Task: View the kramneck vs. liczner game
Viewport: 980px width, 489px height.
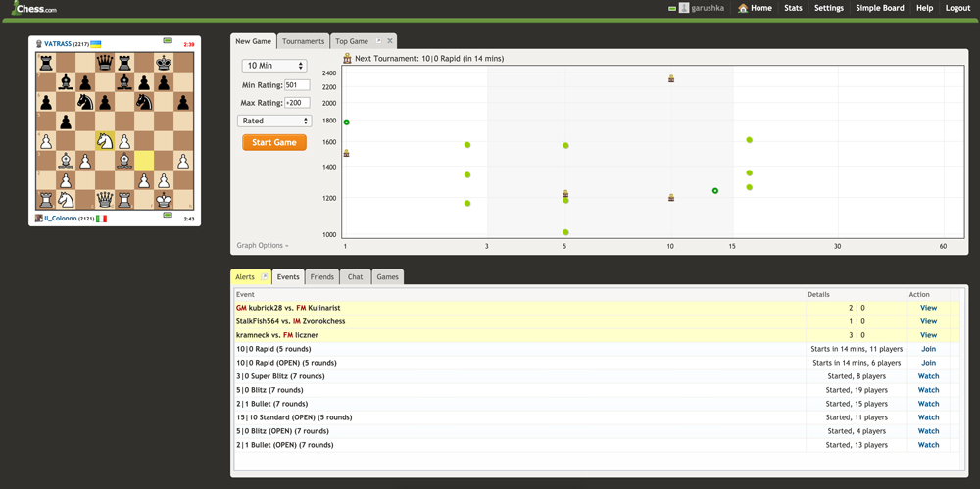Action: click(x=928, y=335)
